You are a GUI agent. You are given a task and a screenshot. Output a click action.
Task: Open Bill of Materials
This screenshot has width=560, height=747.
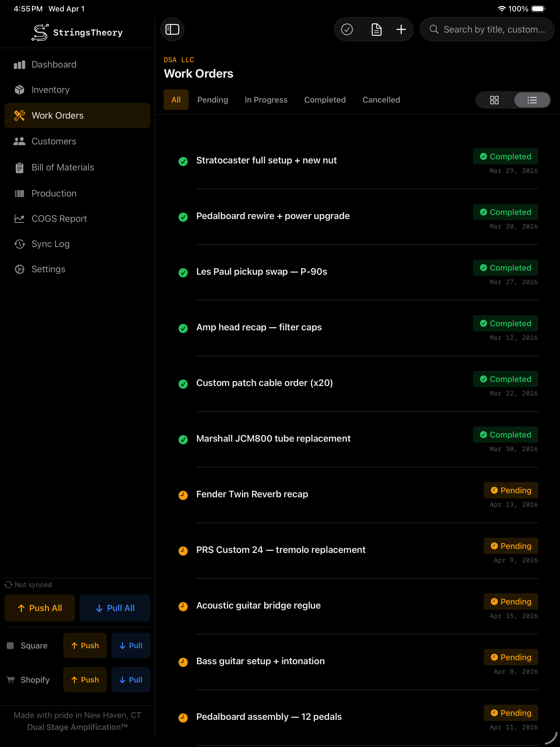[63, 167]
